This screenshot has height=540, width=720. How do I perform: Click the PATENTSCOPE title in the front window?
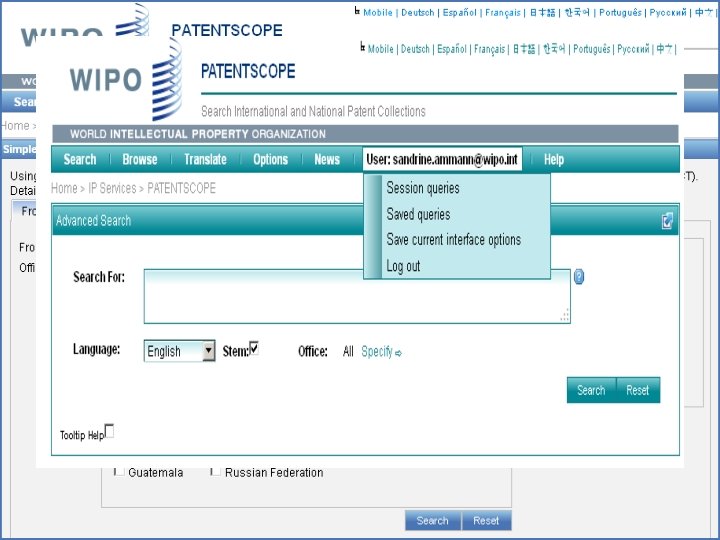[x=248, y=72]
